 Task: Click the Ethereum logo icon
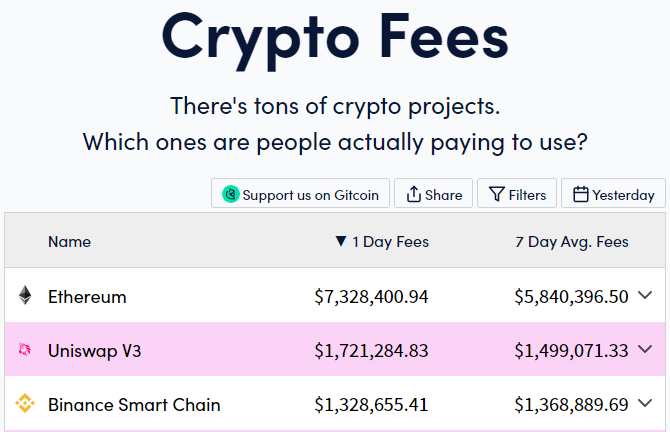[25, 296]
